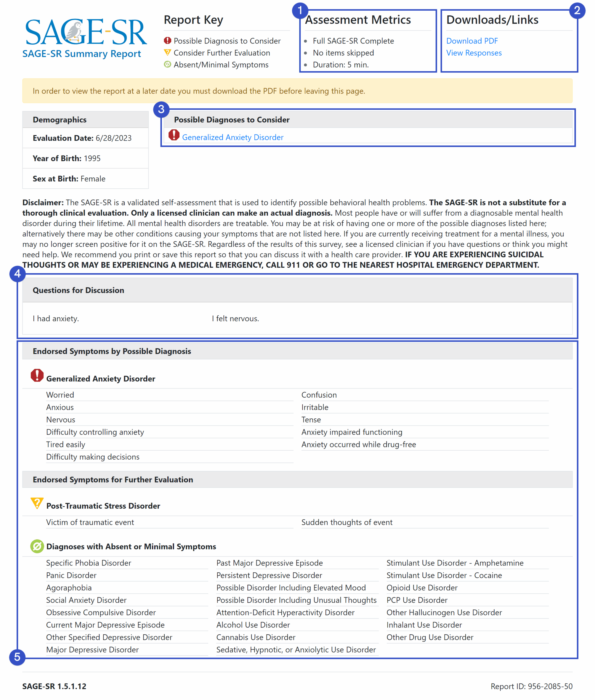Click blue annotation marker number 1

(x=300, y=10)
